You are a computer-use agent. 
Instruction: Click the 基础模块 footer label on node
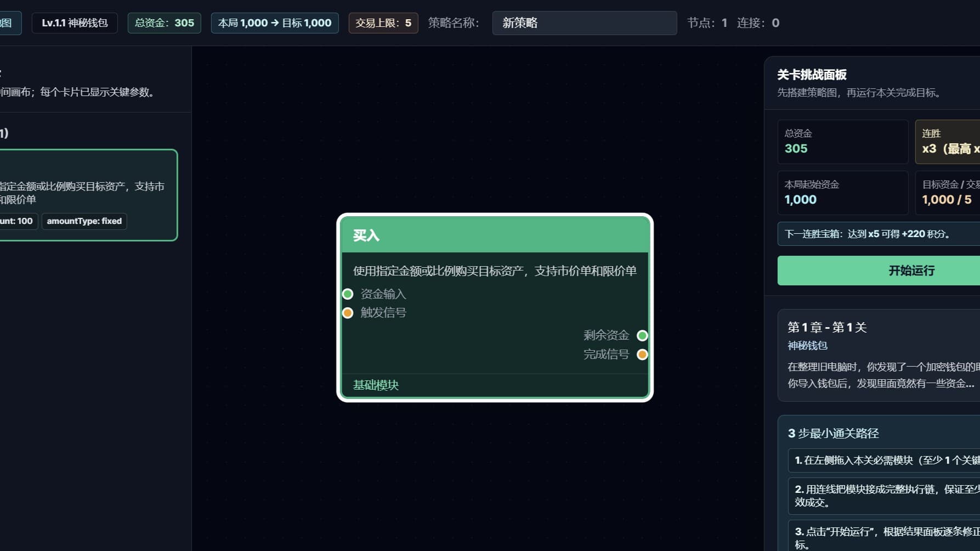pos(376,385)
